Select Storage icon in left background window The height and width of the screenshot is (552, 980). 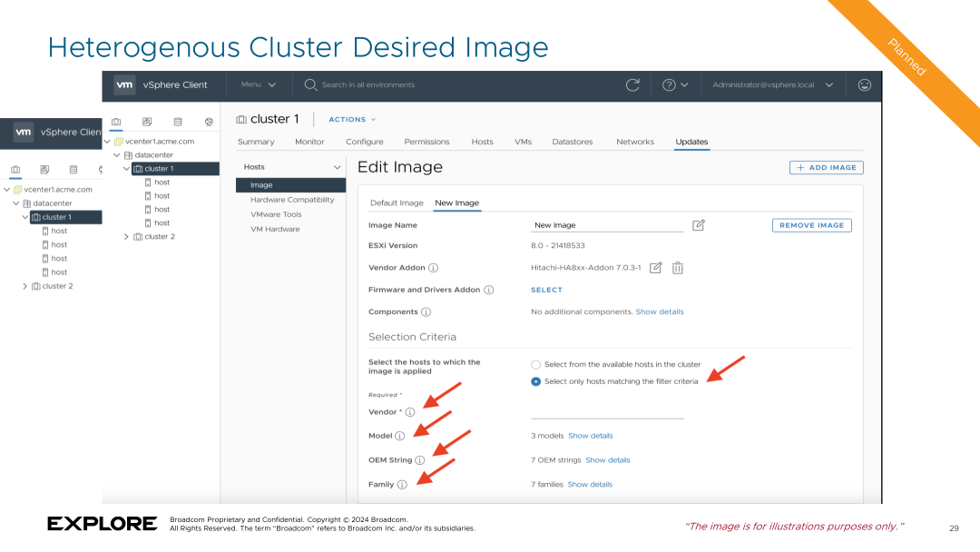click(x=73, y=170)
